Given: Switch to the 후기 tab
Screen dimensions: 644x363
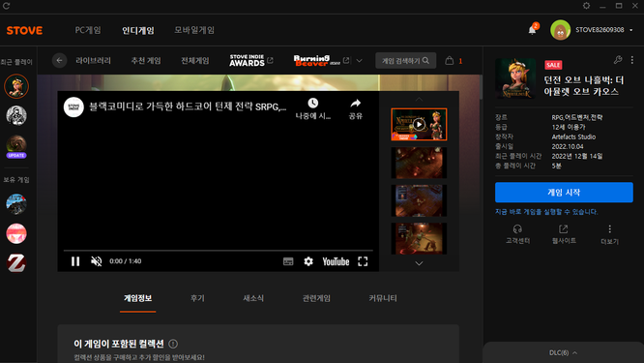Looking at the screenshot, I should pos(197,298).
